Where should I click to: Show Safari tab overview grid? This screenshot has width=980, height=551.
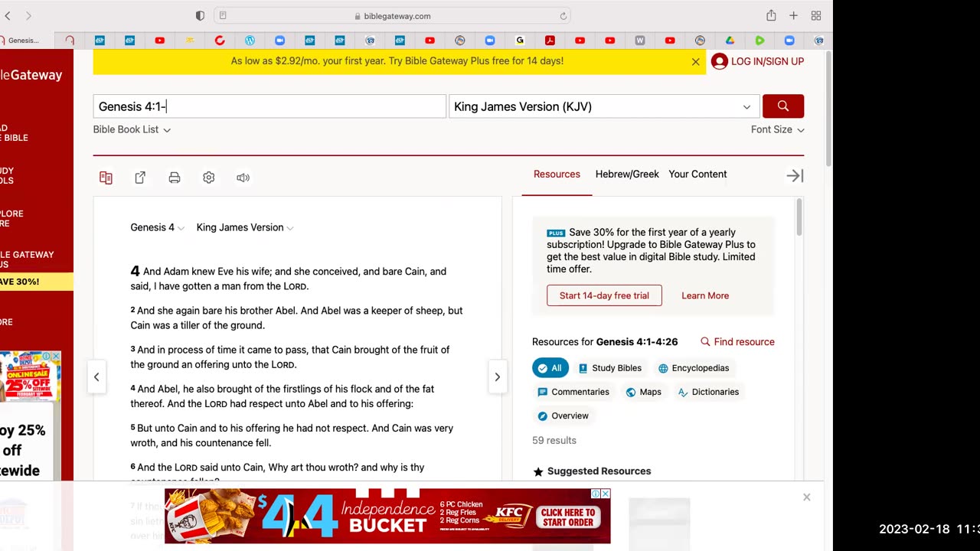pyautogui.click(x=816, y=15)
